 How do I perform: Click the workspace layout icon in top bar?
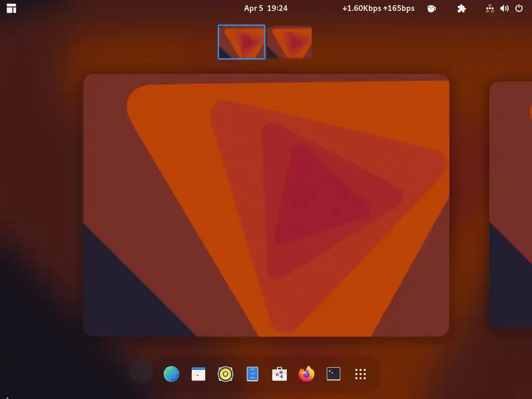(x=11, y=8)
